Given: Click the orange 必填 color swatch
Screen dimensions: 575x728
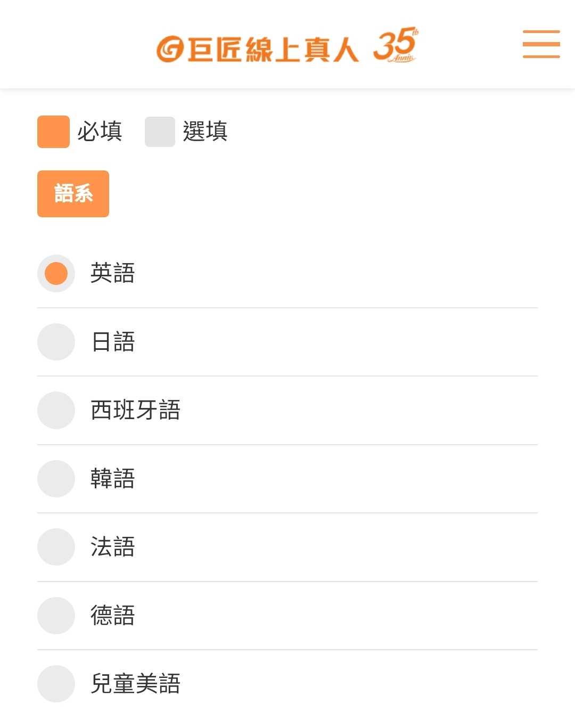Looking at the screenshot, I should (53, 132).
